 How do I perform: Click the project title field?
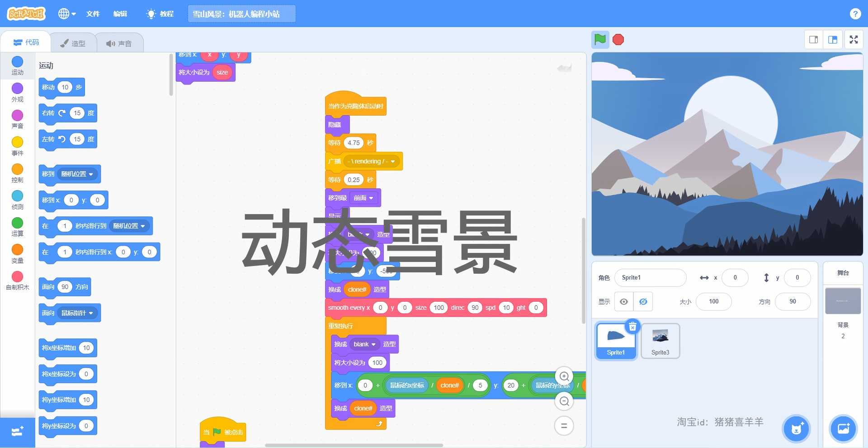pos(241,14)
